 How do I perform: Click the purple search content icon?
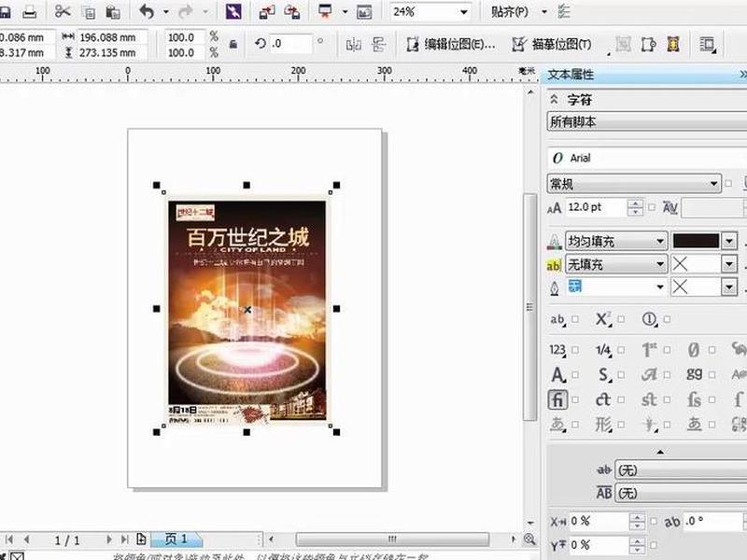(233, 11)
